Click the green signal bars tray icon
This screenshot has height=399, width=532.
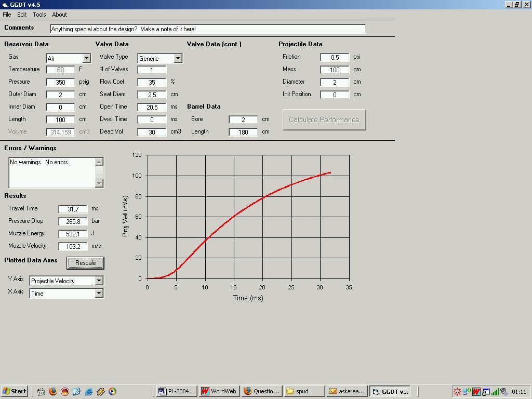tap(495, 392)
